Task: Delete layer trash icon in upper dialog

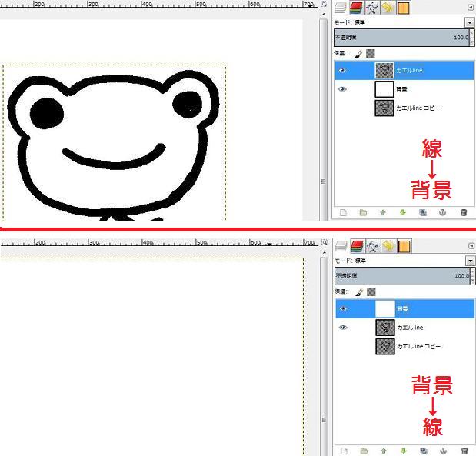Action: tap(463, 212)
